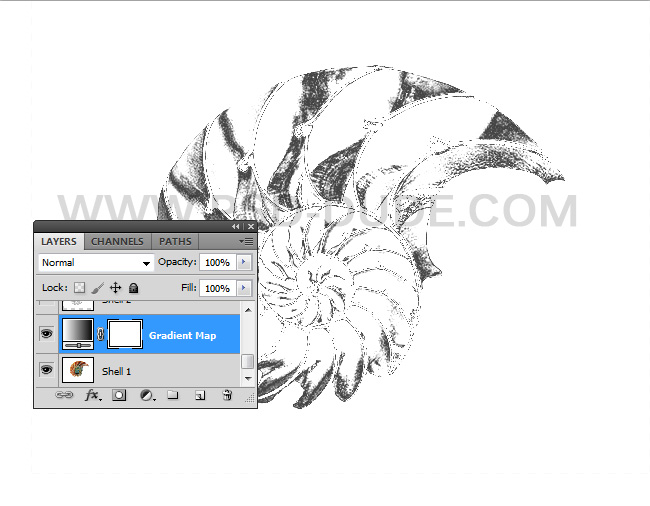Switch to the Channels tab

[x=117, y=241]
